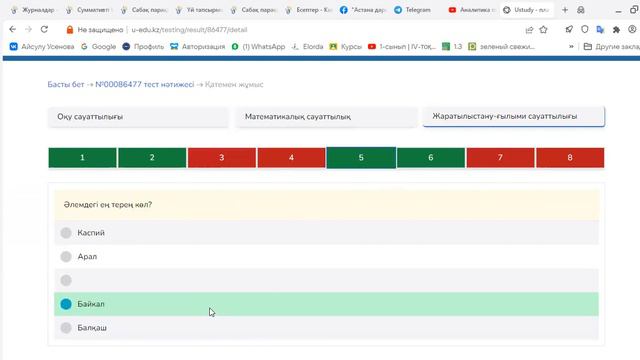640x360 pixels.
Task: Open the 1.3 spreadsheet bookmark
Action: tap(452, 47)
